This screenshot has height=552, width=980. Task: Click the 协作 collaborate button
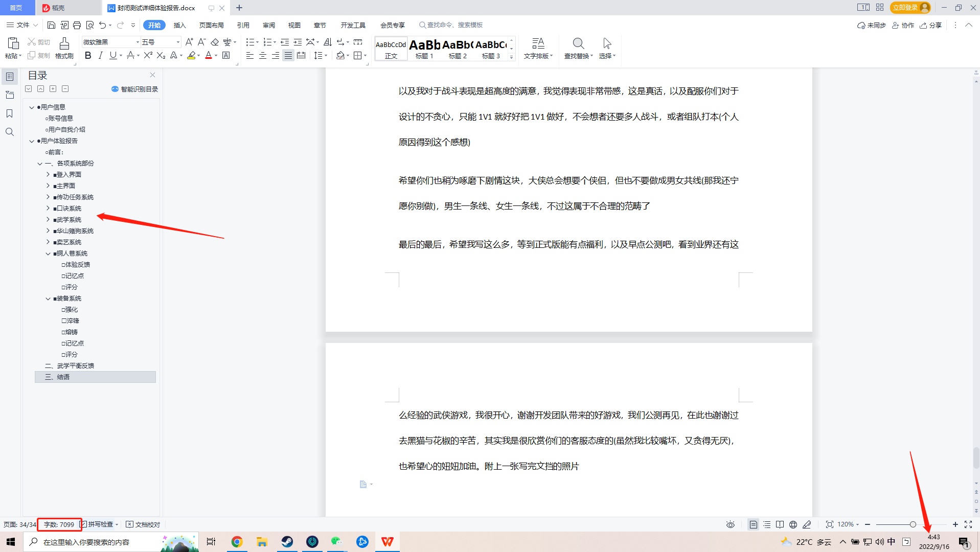[903, 25]
